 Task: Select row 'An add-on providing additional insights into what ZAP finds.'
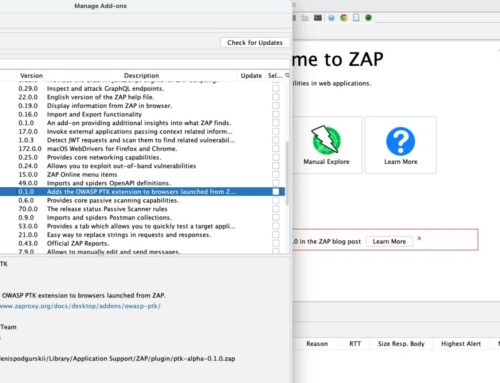coord(142,123)
